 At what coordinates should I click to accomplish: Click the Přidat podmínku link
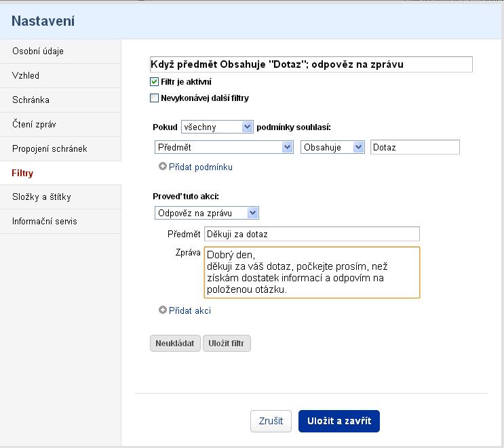(x=201, y=167)
